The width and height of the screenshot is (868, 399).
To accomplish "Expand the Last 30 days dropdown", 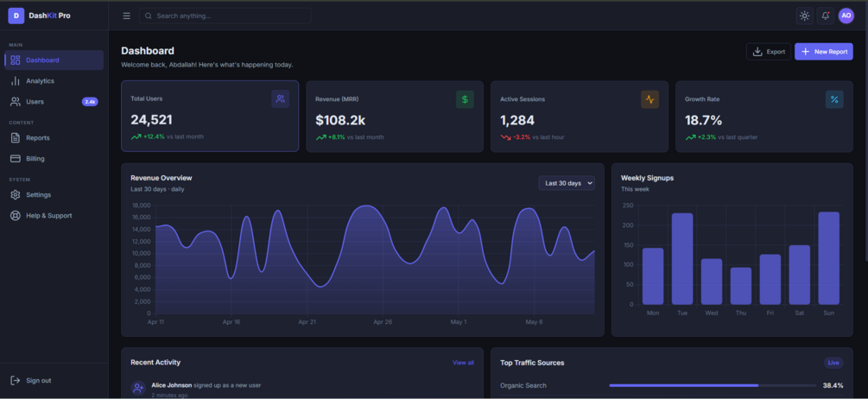I will 567,183.
